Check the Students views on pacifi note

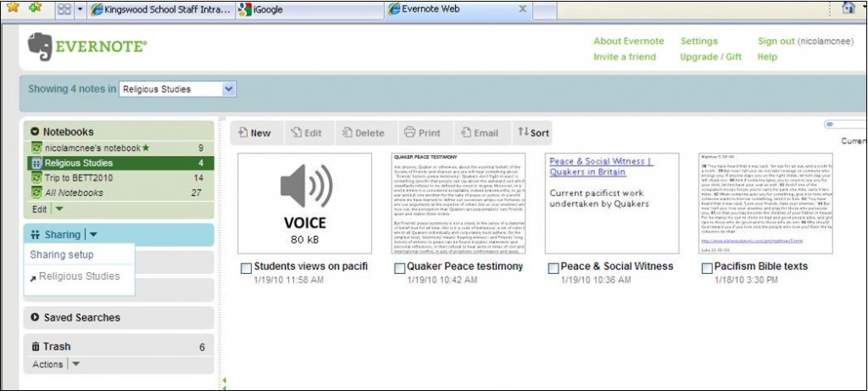(247, 268)
